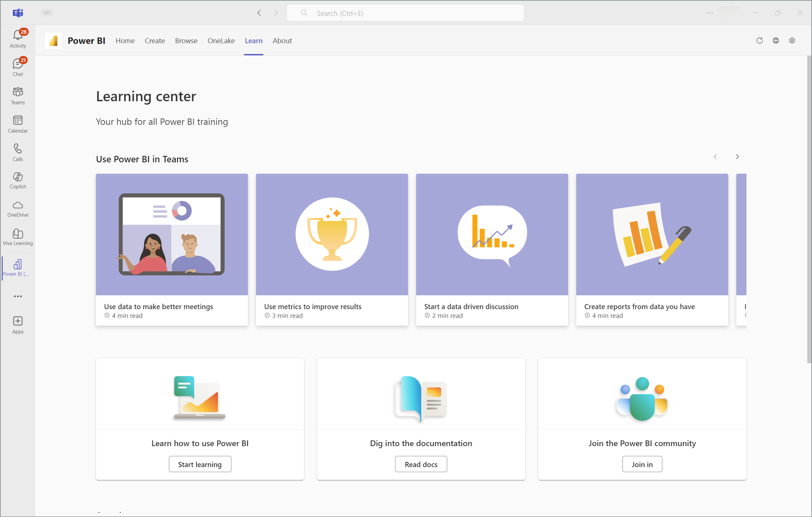Click the community people illustration

(642, 399)
